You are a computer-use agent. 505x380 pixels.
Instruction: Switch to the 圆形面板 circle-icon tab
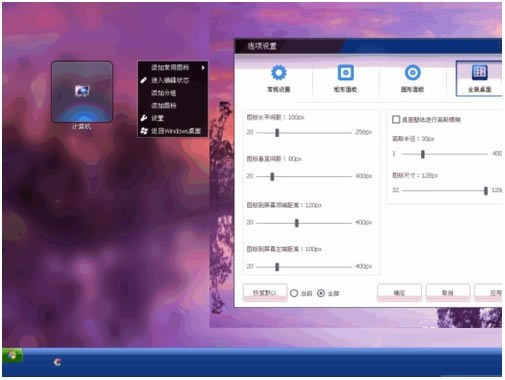point(412,79)
